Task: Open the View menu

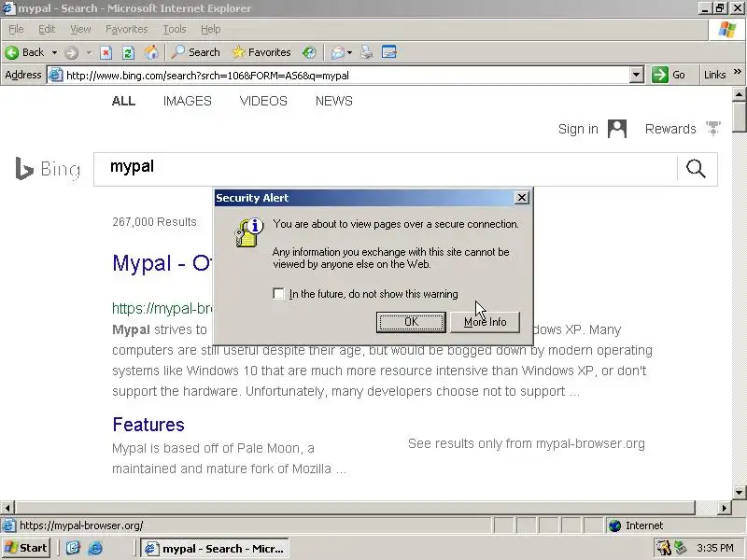Action: 80,30
